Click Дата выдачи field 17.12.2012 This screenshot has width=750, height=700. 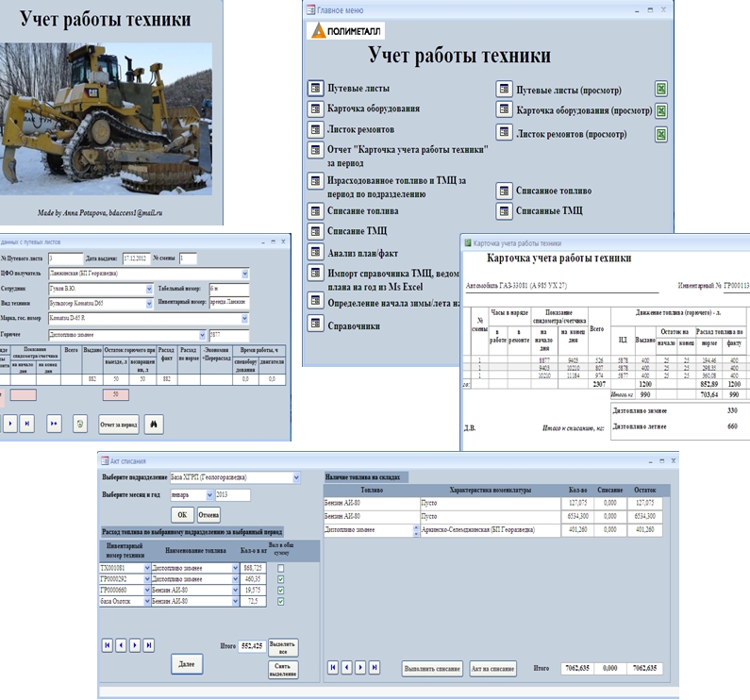(x=136, y=258)
